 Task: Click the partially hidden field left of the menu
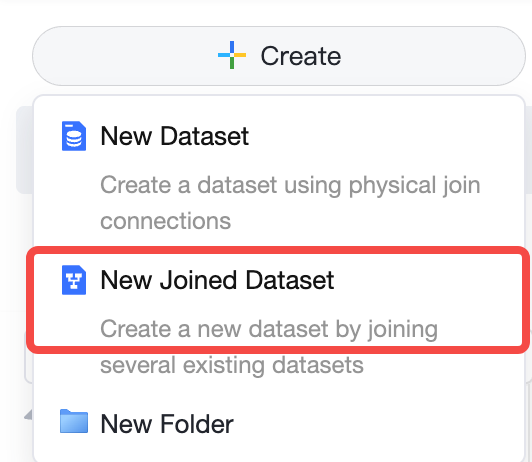click(x=29, y=358)
